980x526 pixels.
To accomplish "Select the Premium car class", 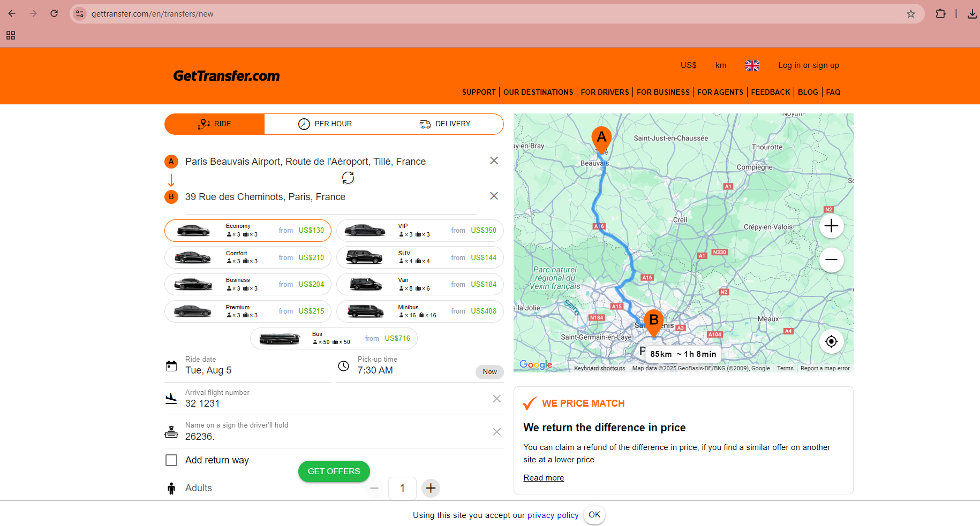I will 248,311.
